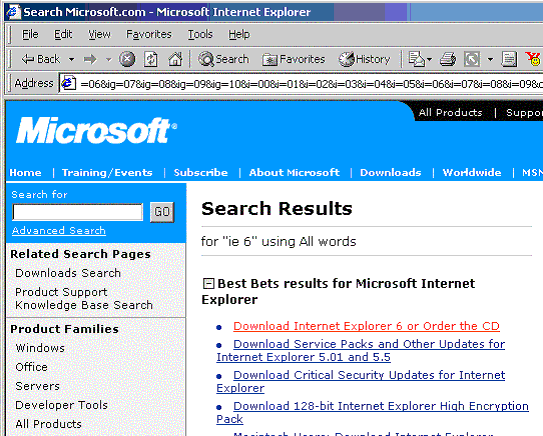Click the Search for text box
This screenshot has width=543, height=436.
click(78, 212)
